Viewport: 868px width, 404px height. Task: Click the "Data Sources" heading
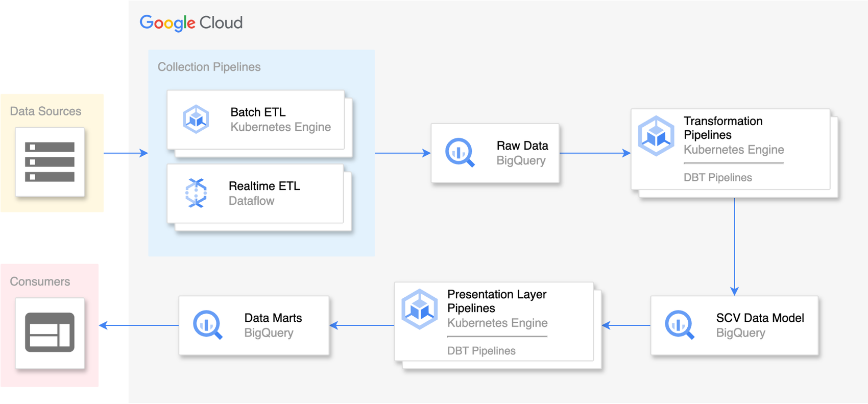45,111
